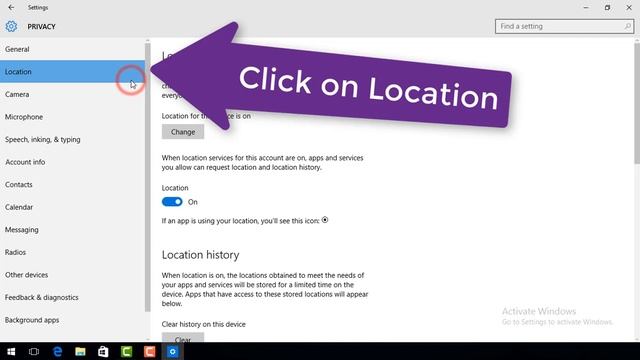Open the green Camtasia taskbar icon

pos(126,351)
